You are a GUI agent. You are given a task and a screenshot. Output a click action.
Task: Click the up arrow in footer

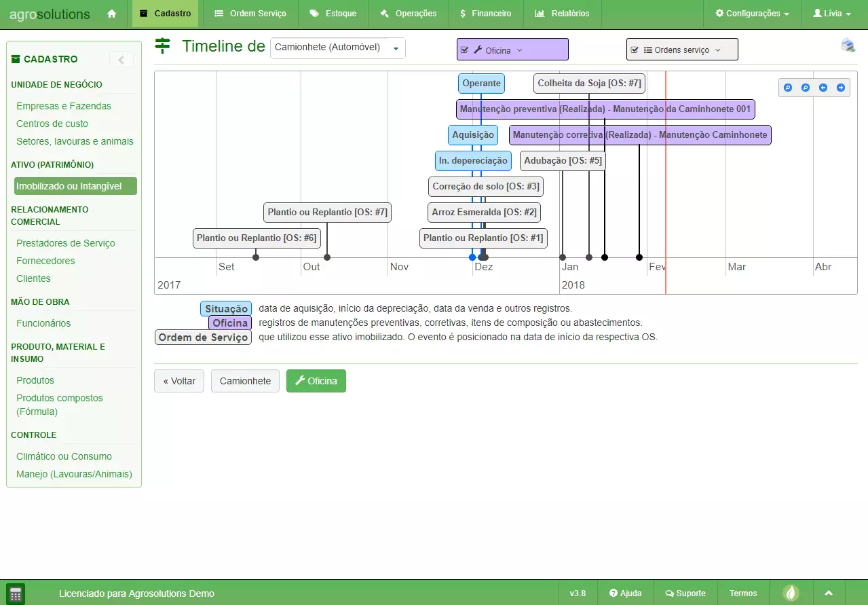[828, 593]
